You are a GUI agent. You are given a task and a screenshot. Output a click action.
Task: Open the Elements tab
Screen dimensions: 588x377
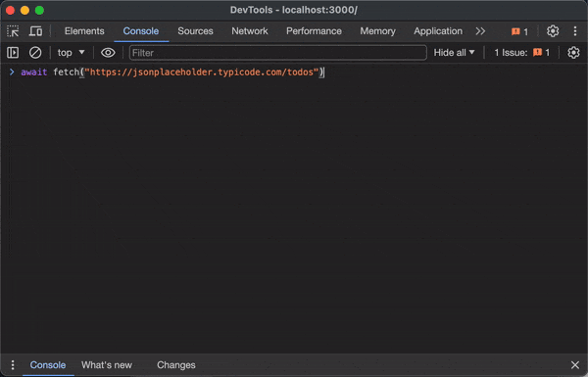tap(84, 31)
